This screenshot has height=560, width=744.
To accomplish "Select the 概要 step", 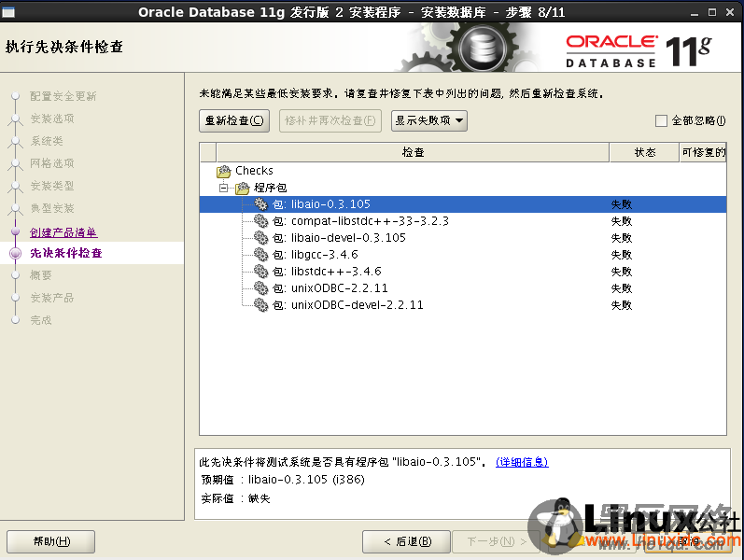I will coord(41,275).
